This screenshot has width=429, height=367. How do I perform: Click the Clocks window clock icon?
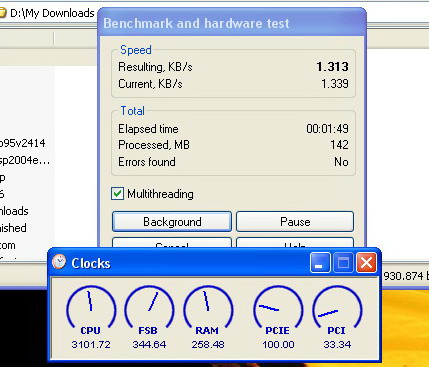pos(59,262)
